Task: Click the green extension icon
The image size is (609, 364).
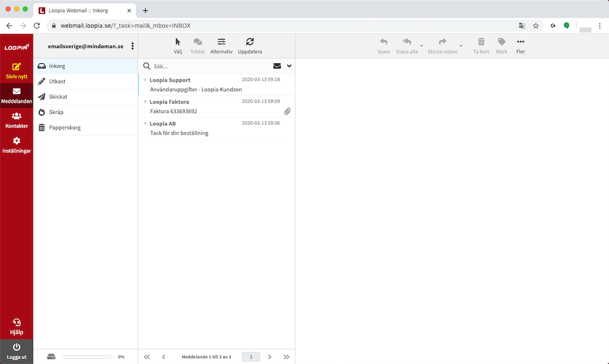Action: click(x=566, y=26)
